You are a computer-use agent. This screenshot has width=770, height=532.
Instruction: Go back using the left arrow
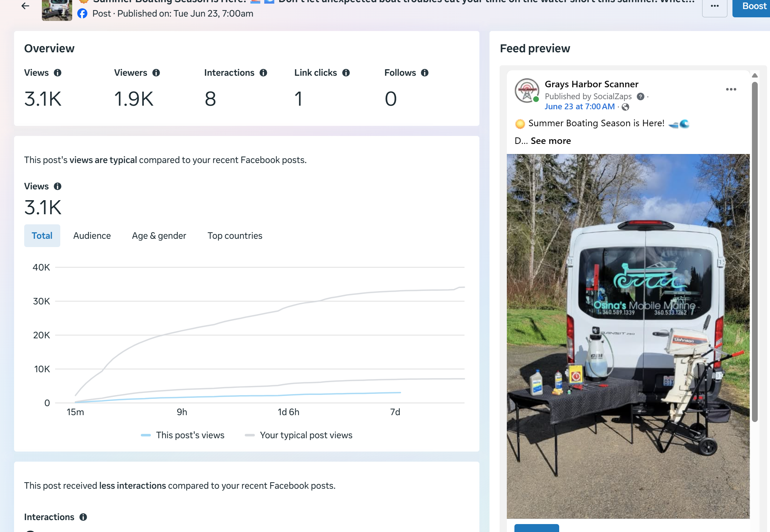click(x=25, y=6)
